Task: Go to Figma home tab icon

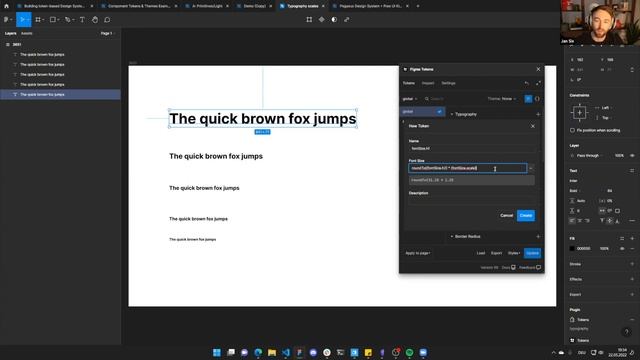Action: pyautogui.click(x=6, y=6)
